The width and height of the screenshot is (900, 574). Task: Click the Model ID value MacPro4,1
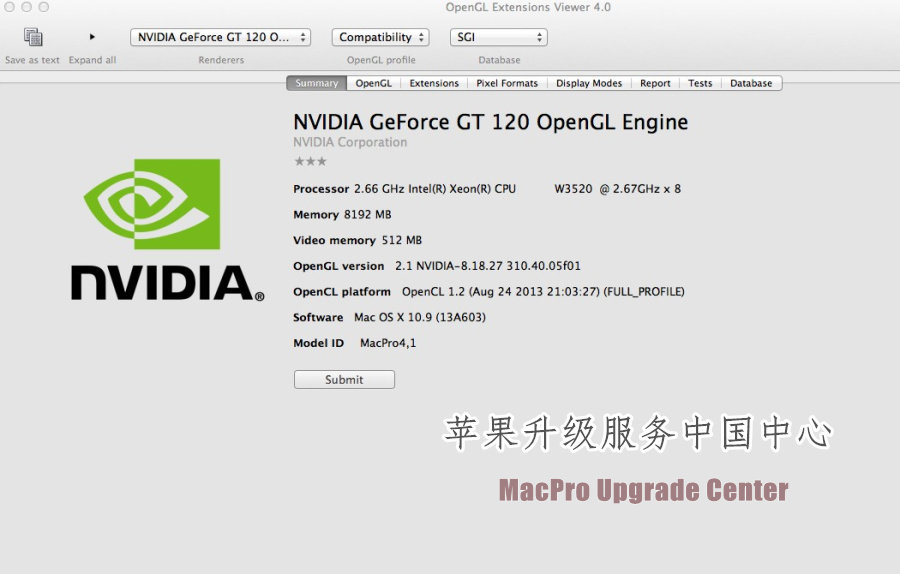tap(388, 343)
